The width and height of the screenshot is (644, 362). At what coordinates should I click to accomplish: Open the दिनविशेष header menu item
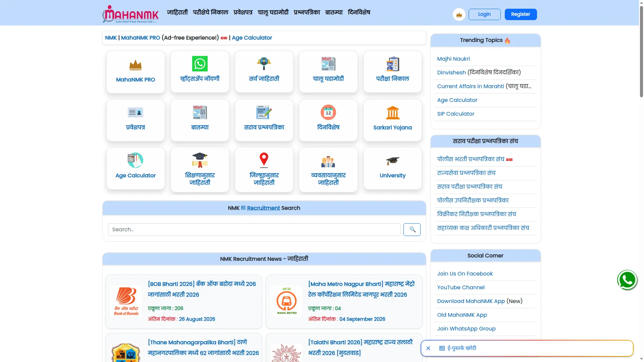(x=359, y=12)
